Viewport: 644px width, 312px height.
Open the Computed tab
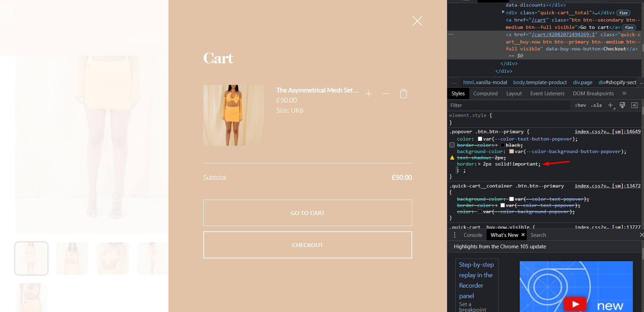tap(485, 93)
